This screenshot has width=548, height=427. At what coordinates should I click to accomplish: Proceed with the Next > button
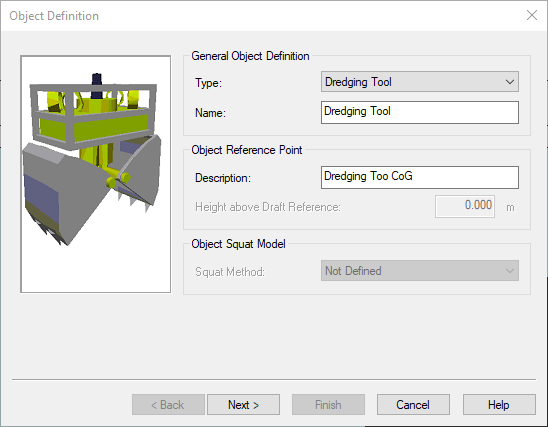coord(243,405)
